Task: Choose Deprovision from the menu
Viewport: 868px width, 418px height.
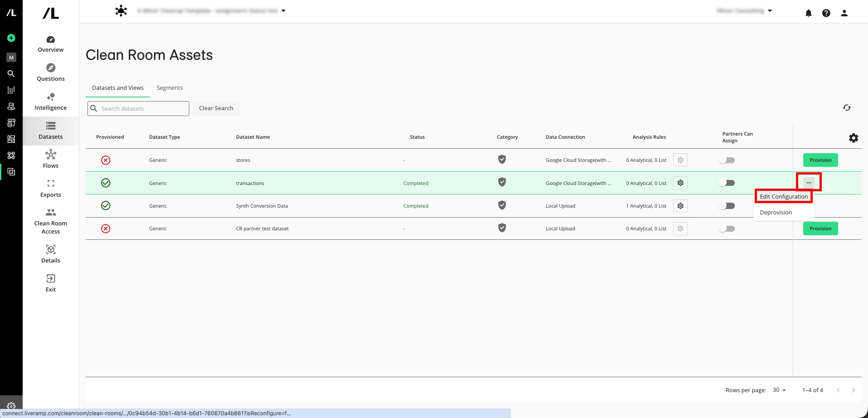Action: click(776, 213)
